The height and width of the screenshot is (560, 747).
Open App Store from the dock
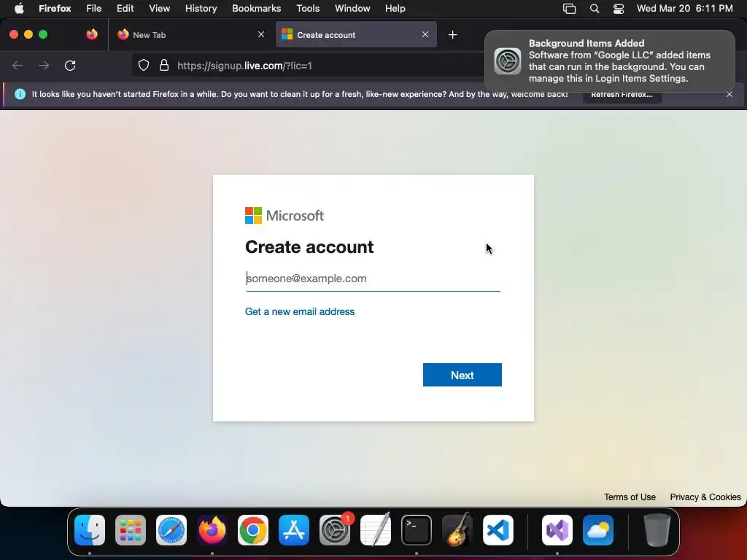click(294, 530)
